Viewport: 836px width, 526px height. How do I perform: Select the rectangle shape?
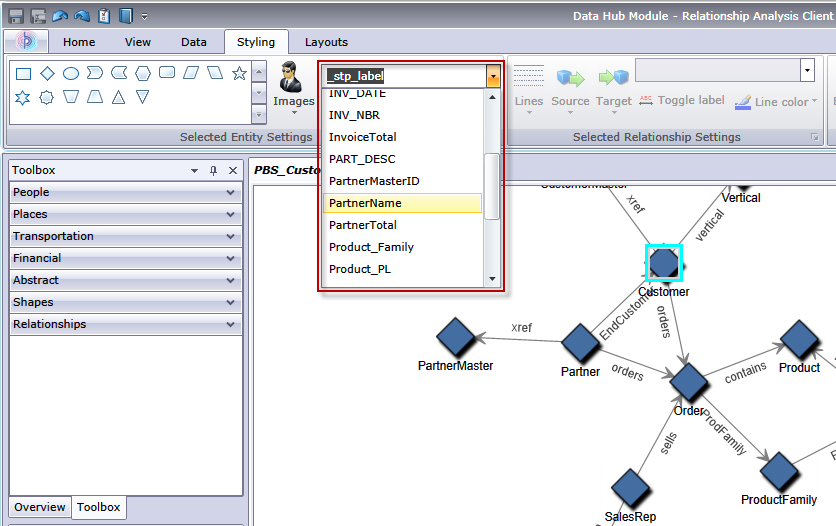23,74
